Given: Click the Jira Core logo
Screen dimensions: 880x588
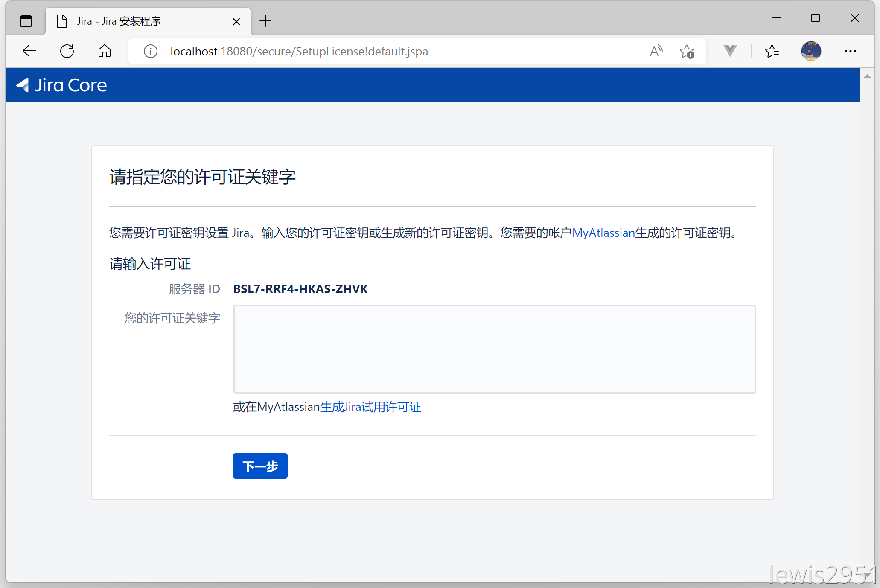Looking at the screenshot, I should coord(61,85).
